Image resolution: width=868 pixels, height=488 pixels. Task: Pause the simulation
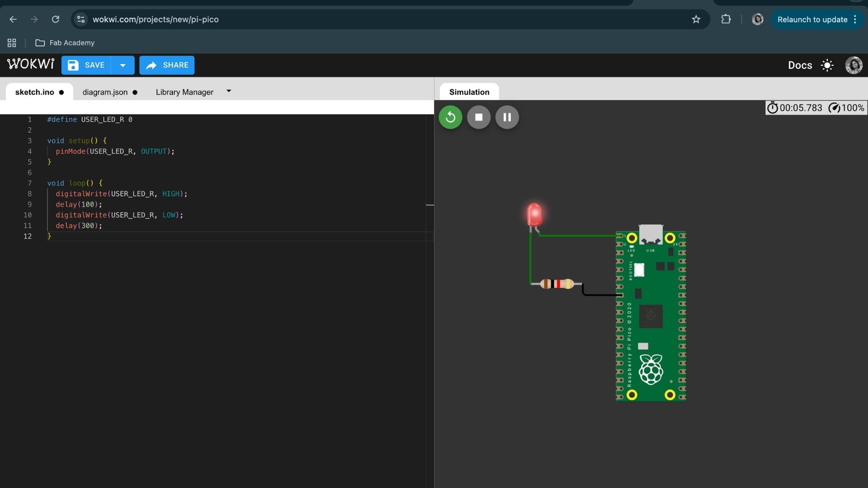pos(507,117)
